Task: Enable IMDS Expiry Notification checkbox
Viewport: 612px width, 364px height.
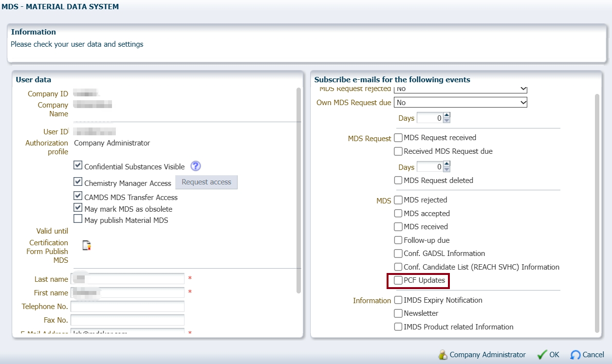Action: [x=398, y=300]
